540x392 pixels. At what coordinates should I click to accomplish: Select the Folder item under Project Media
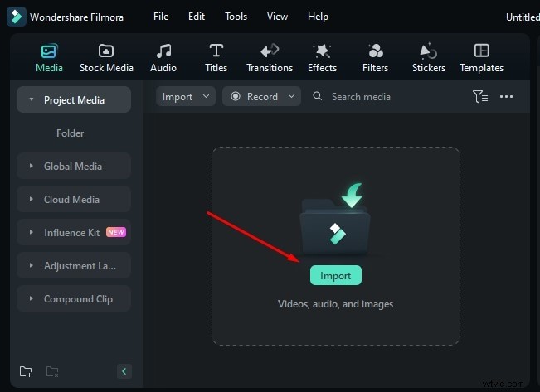coord(70,133)
